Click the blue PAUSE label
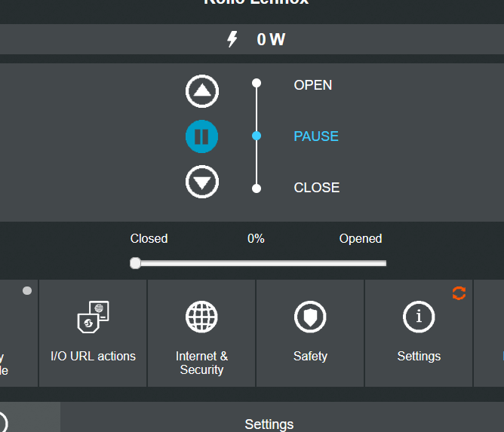Screen dimensions: 504x432 pos(316,136)
